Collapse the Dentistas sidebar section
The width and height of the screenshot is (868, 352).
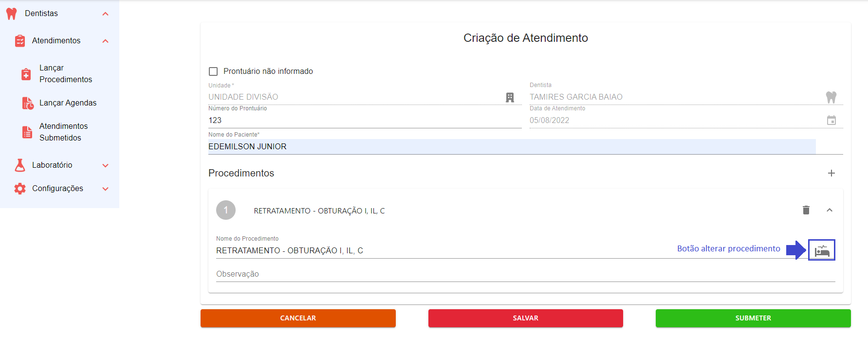click(x=105, y=14)
